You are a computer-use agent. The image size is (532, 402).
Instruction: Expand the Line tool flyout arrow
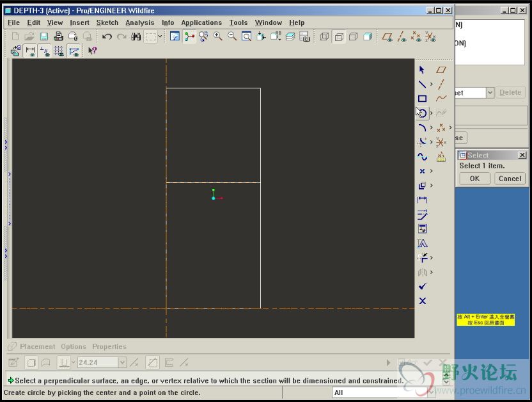click(x=432, y=84)
